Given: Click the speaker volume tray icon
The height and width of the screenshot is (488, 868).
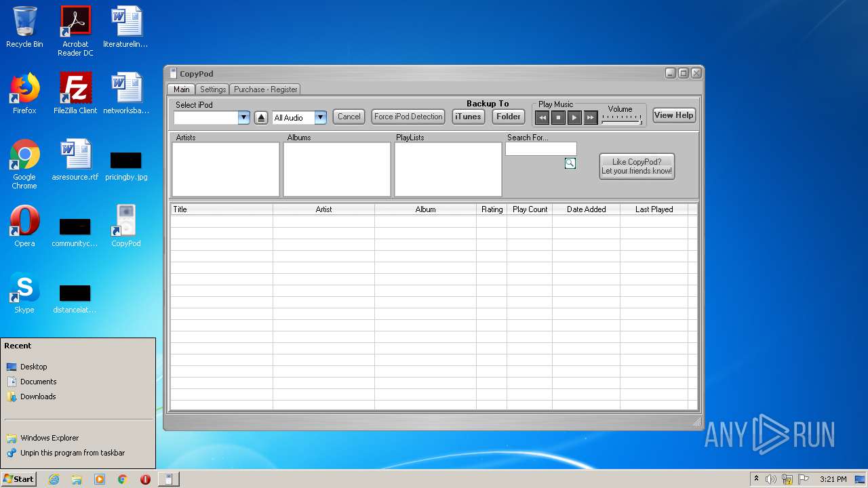Looking at the screenshot, I should click(771, 479).
